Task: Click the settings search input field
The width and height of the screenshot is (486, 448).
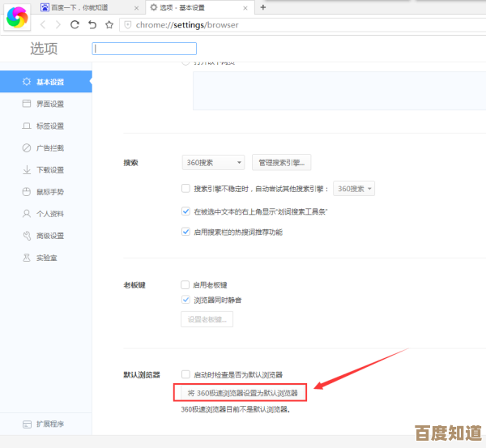Action: (144, 49)
